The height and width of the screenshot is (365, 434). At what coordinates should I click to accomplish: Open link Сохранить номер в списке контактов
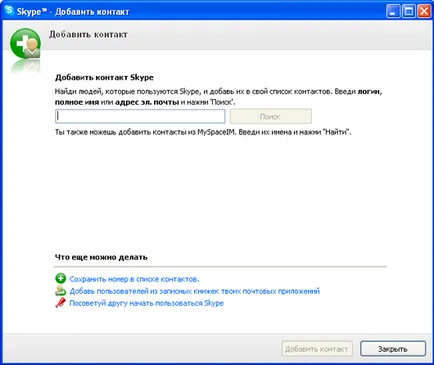[x=134, y=279]
